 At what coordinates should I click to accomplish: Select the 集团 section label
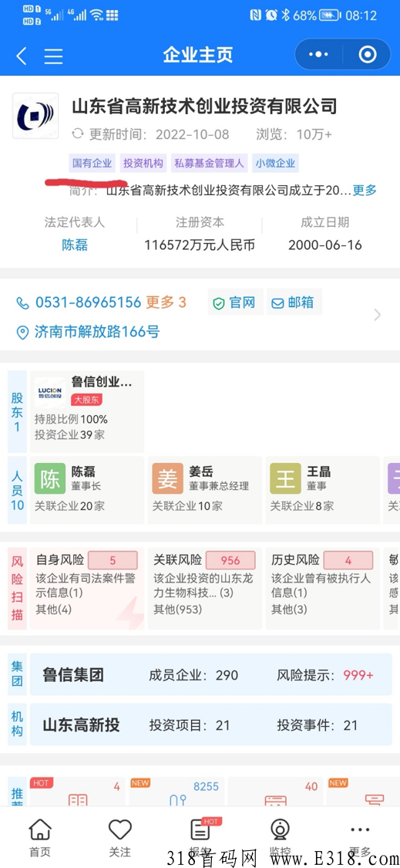click(x=17, y=675)
